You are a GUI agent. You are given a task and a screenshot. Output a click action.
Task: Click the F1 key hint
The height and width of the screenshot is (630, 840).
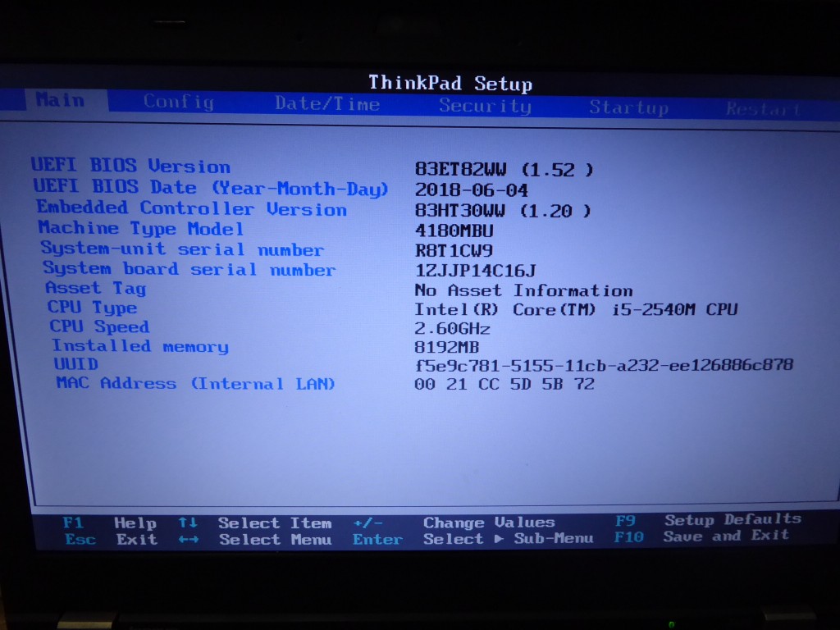pos(73,523)
